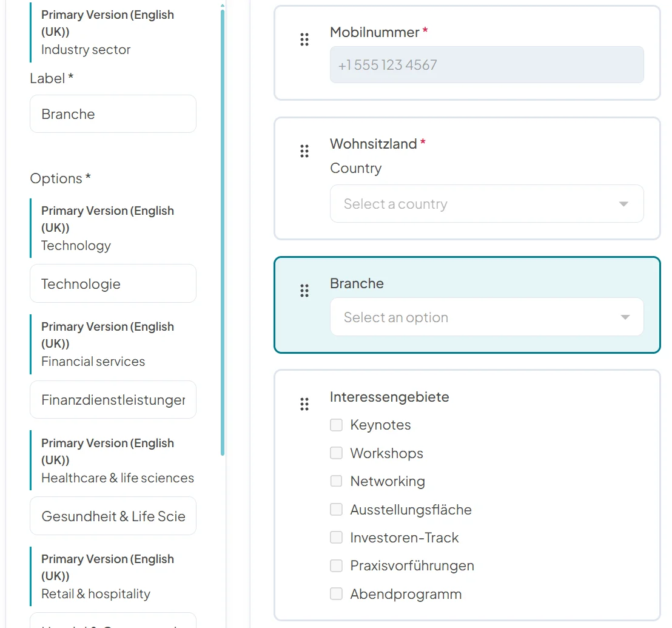Click the Options section heading

pyautogui.click(x=60, y=178)
